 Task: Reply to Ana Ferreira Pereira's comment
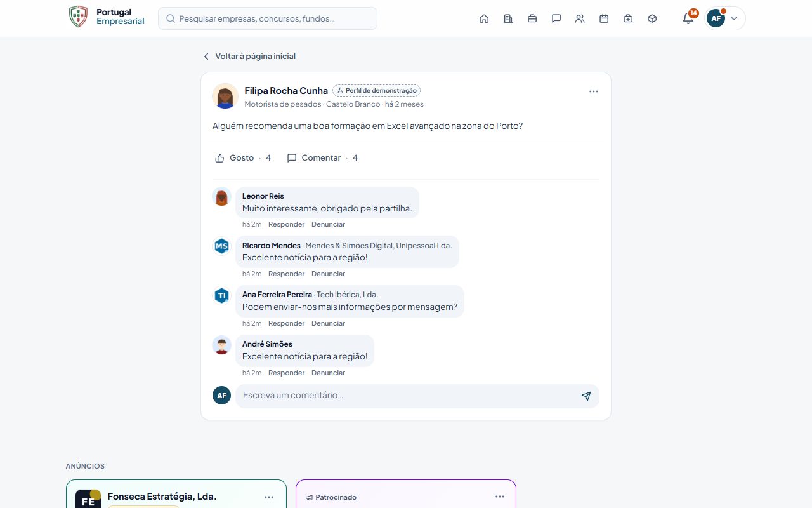pos(286,323)
